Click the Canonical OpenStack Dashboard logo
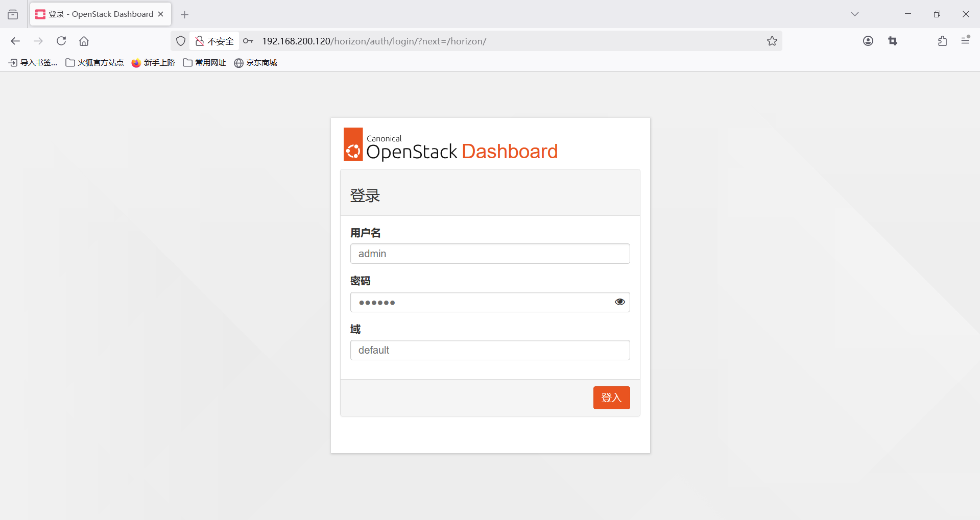The image size is (980, 520). pyautogui.click(x=450, y=145)
